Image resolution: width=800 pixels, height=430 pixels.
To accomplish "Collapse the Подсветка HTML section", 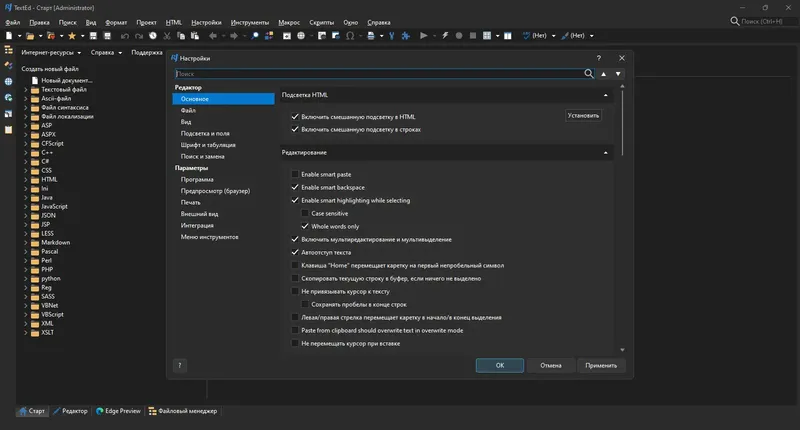I will click(606, 95).
